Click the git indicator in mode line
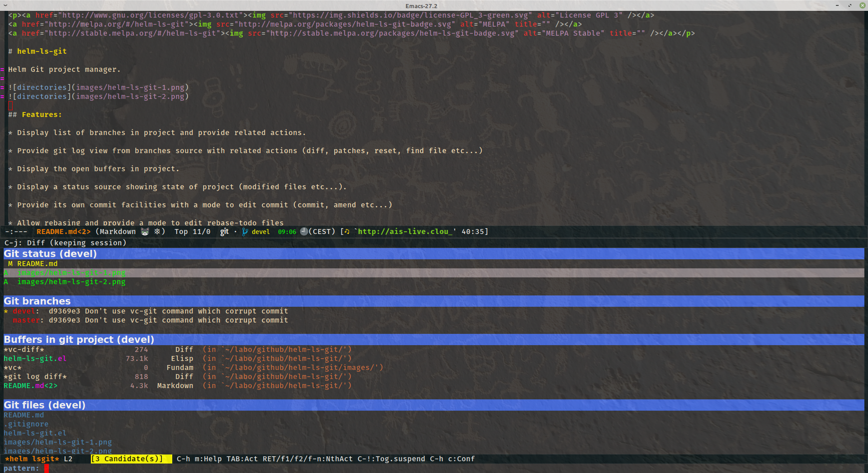Viewport: 868px width, 473px height. (224, 232)
